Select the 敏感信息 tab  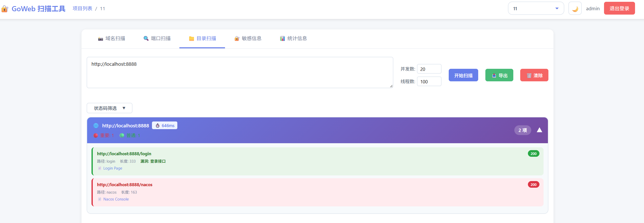[248, 39]
